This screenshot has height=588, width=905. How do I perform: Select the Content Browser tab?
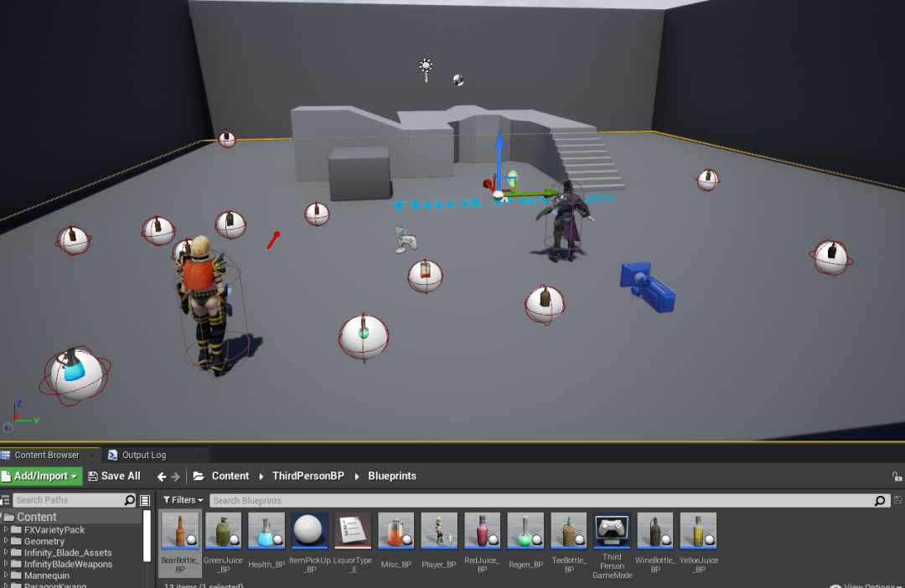46,455
